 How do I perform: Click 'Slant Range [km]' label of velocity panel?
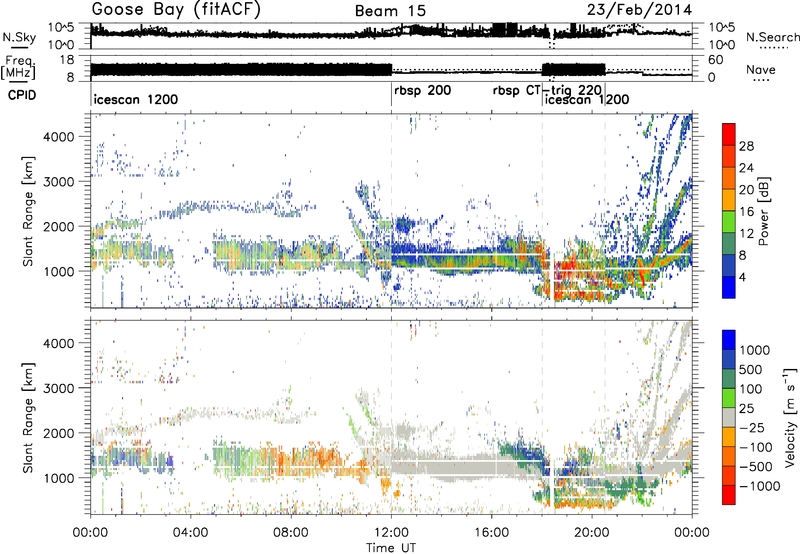click(x=28, y=417)
